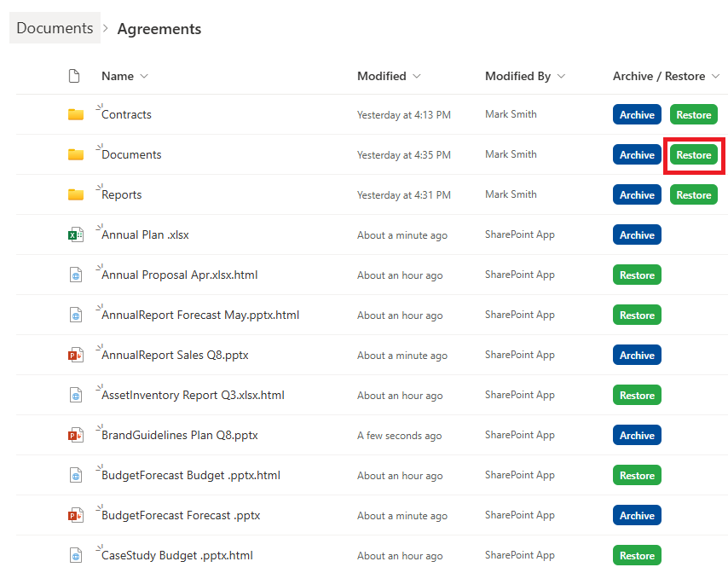Open the Modified By column dropdown
This screenshot has width=728, height=573.
tap(561, 76)
